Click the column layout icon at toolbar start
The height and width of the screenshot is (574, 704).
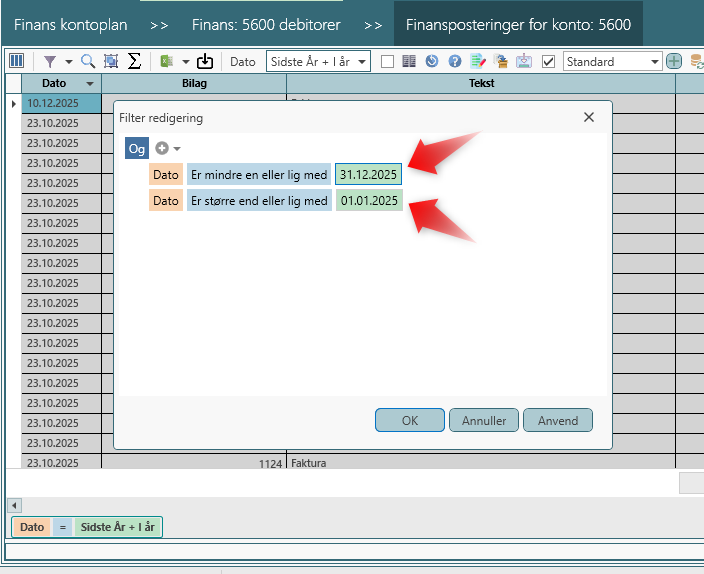[16, 61]
